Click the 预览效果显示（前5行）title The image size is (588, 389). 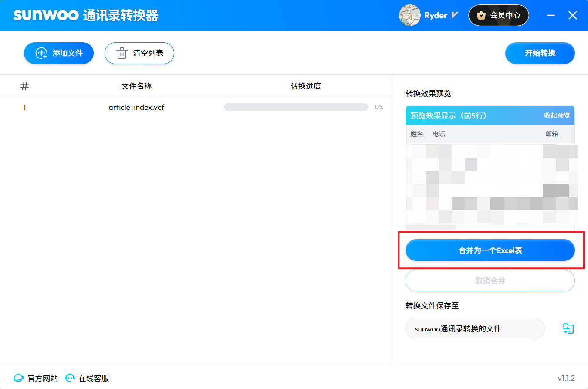(449, 115)
